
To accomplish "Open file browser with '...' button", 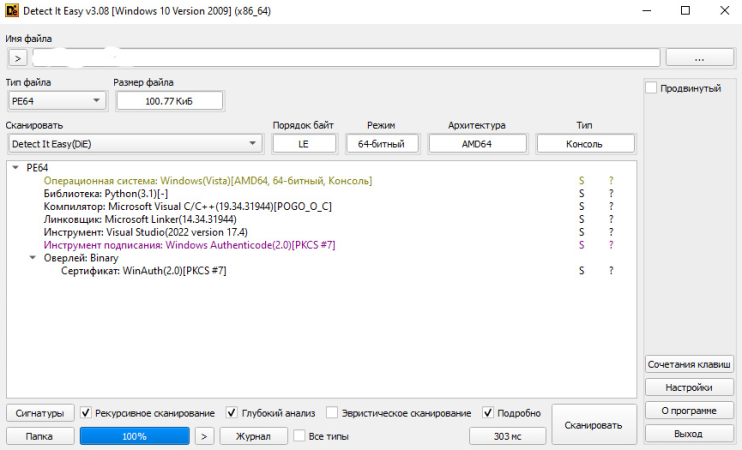I will click(x=699, y=57).
